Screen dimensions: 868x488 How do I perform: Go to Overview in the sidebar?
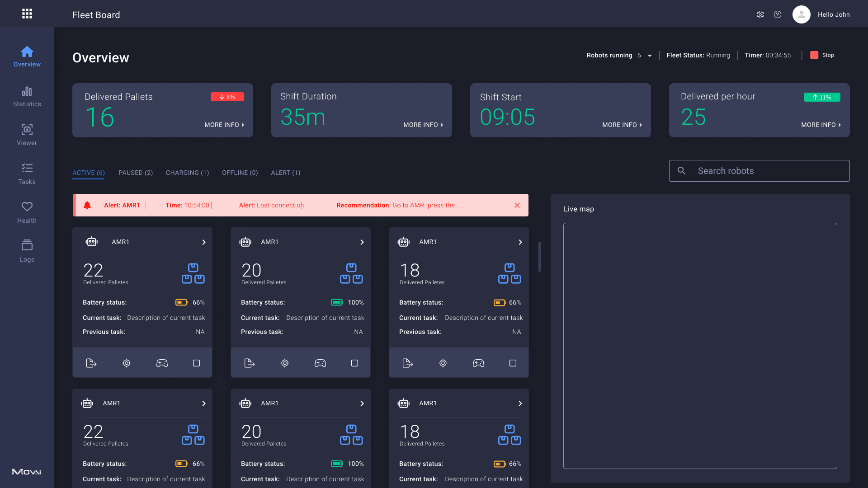(27, 56)
